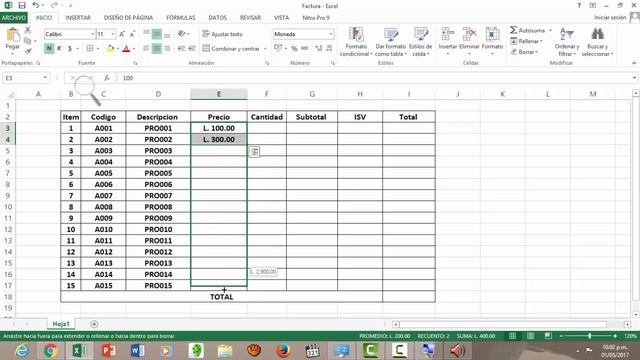Click the Undo arrow icon
This screenshot has width=640, height=360.
coord(36,5)
